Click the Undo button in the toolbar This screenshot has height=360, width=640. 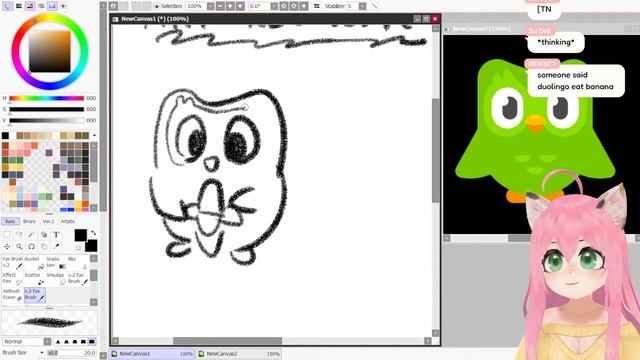[113, 6]
